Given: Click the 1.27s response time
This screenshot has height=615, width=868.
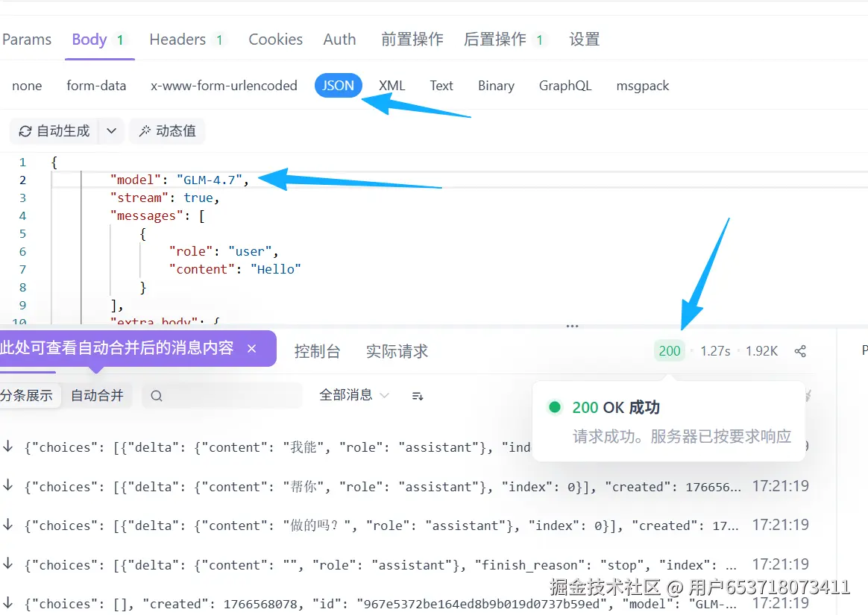Looking at the screenshot, I should click(x=715, y=351).
